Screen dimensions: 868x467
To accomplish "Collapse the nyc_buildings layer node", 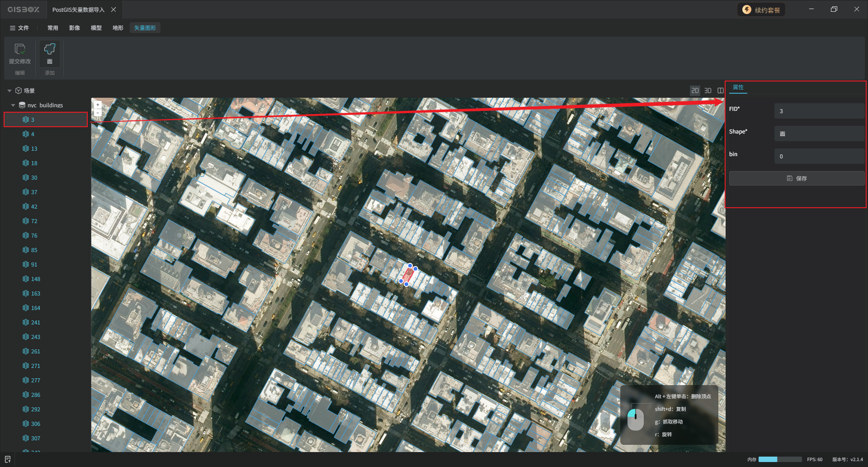I will (13, 105).
